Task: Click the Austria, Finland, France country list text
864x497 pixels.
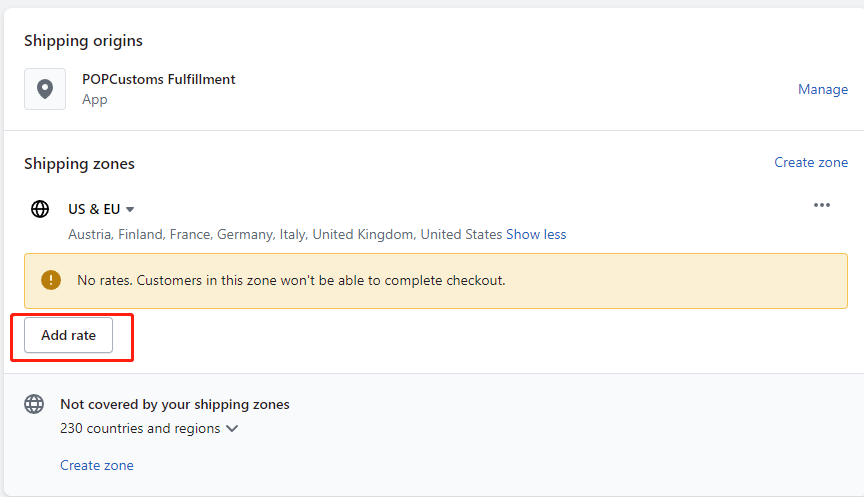Action: coord(285,234)
